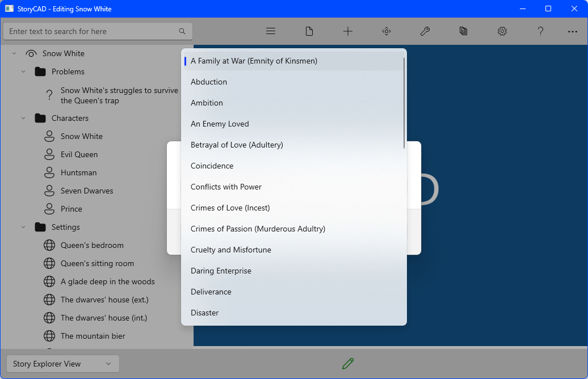Click the wrench Tools icon
The height and width of the screenshot is (379, 588).
coord(425,31)
